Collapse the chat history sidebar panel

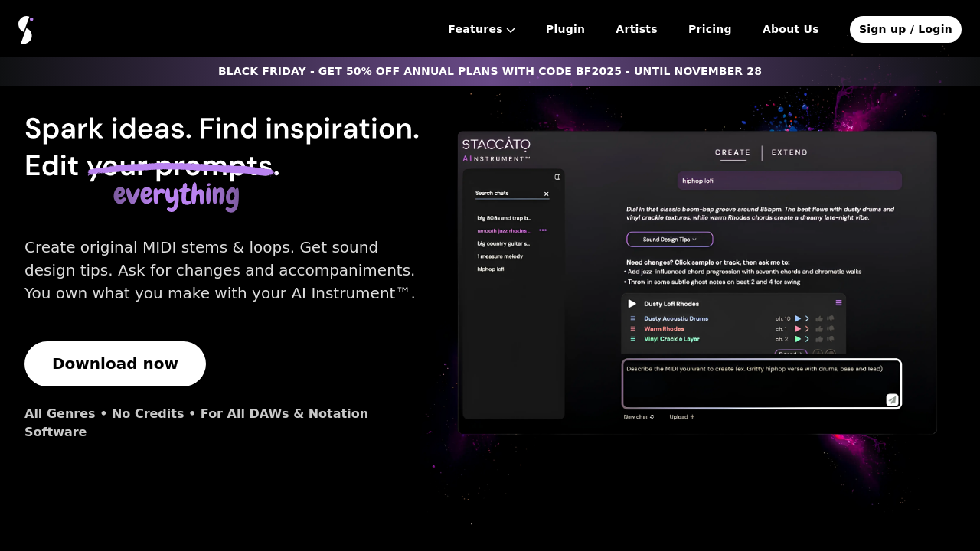pyautogui.click(x=557, y=177)
